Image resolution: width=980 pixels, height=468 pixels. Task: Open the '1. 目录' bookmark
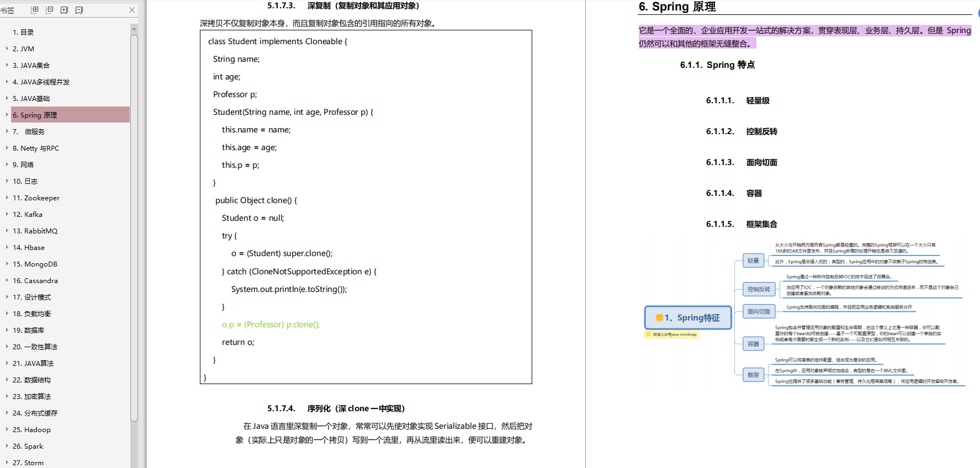[x=23, y=32]
